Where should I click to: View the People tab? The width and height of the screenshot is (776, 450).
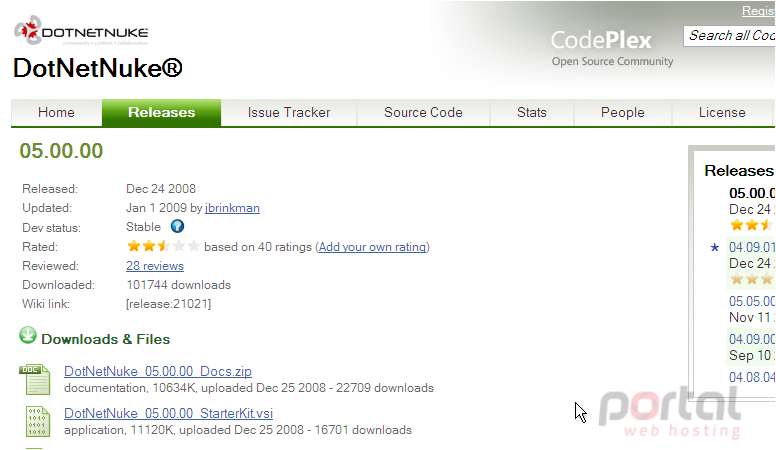(623, 112)
